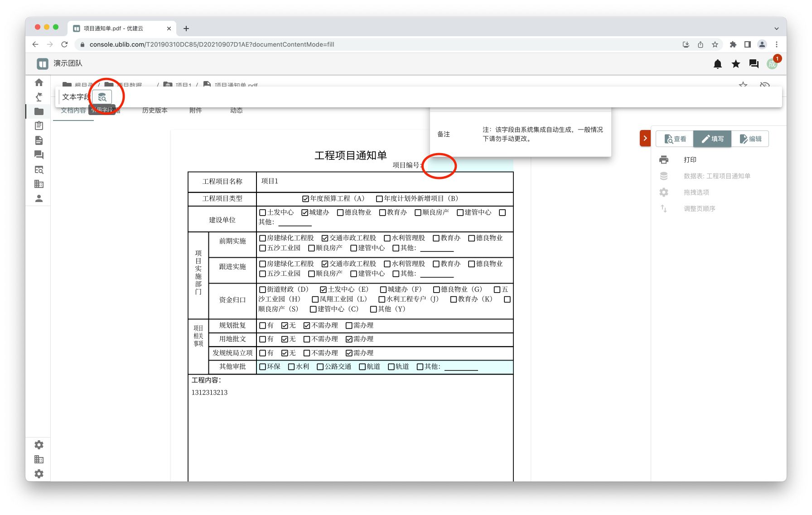
Task: Check 环保 in 其他审批 row
Action: point(262,367)
